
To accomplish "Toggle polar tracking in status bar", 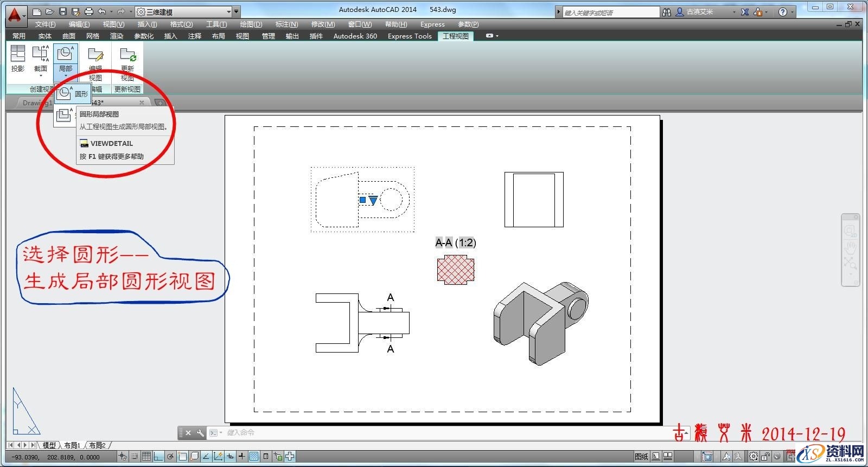I will [170, 457].
